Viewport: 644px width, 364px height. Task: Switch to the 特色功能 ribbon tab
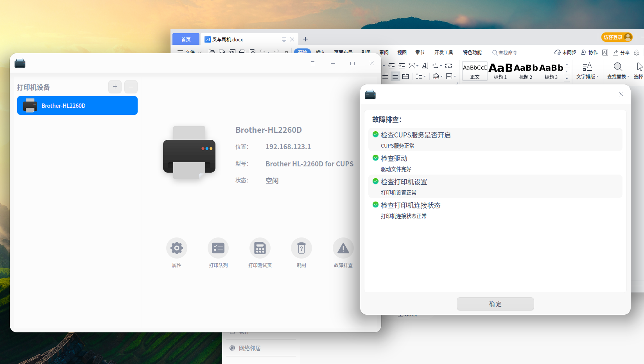(472, 52)
